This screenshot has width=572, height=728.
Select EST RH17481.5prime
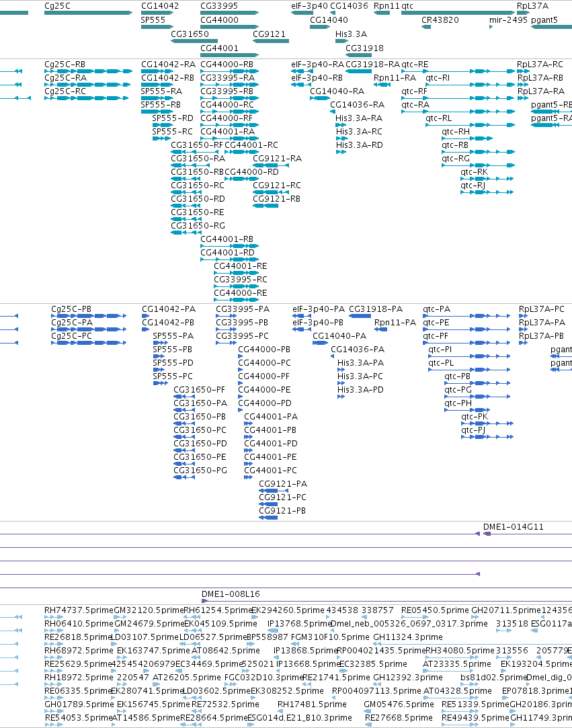[x=312, y=704]
